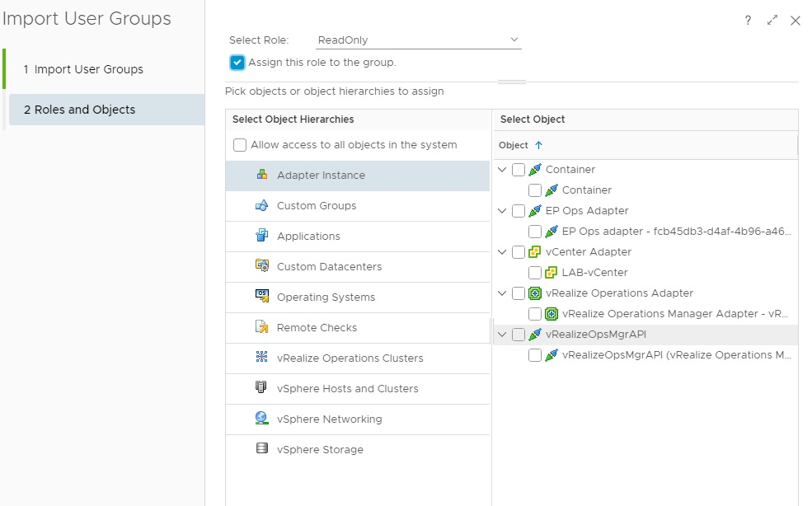Click the Custom Groups icon
The image size is (812, 506).
[x=262, y=205]
